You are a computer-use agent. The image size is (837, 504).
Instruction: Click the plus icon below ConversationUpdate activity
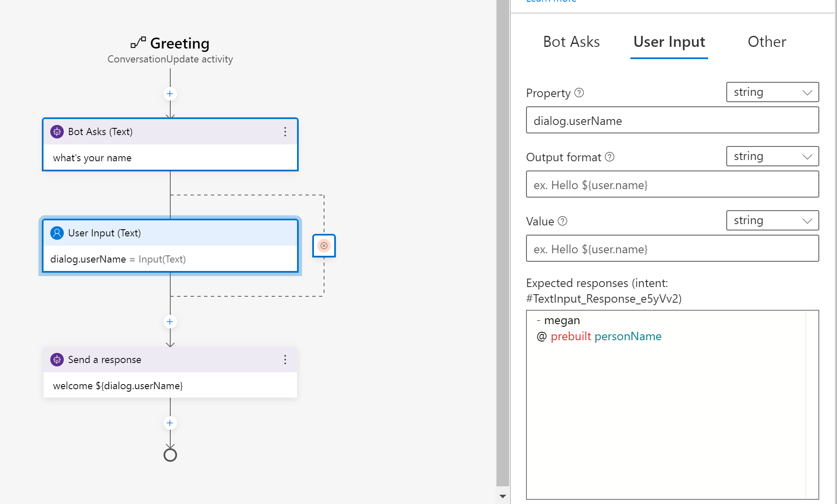(170, 94)
